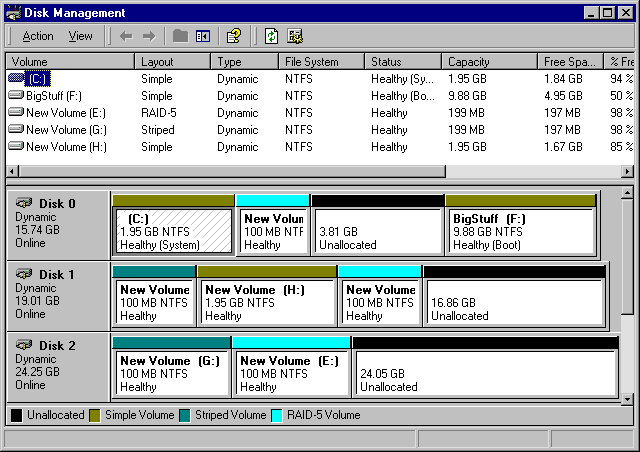Select BigStuff (F:) partition block on Disk 0
Viewport: 640px width, 452px height.
point(521,231)
